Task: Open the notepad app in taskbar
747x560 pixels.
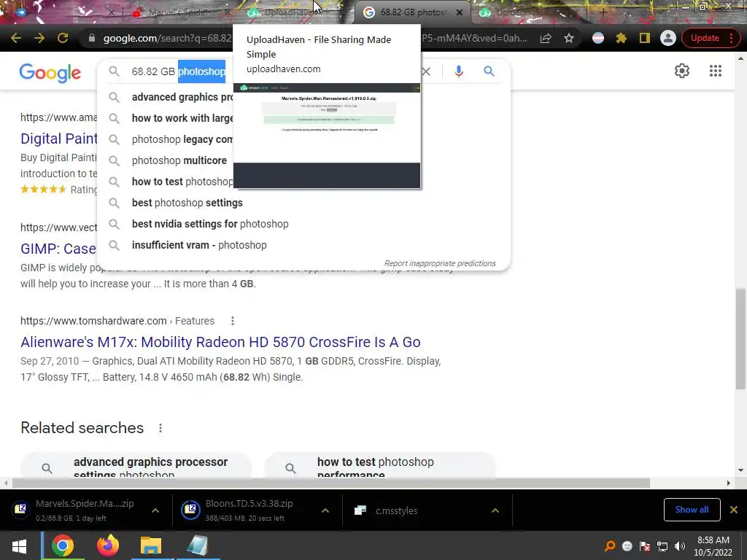Action: (x=197, y=545)
